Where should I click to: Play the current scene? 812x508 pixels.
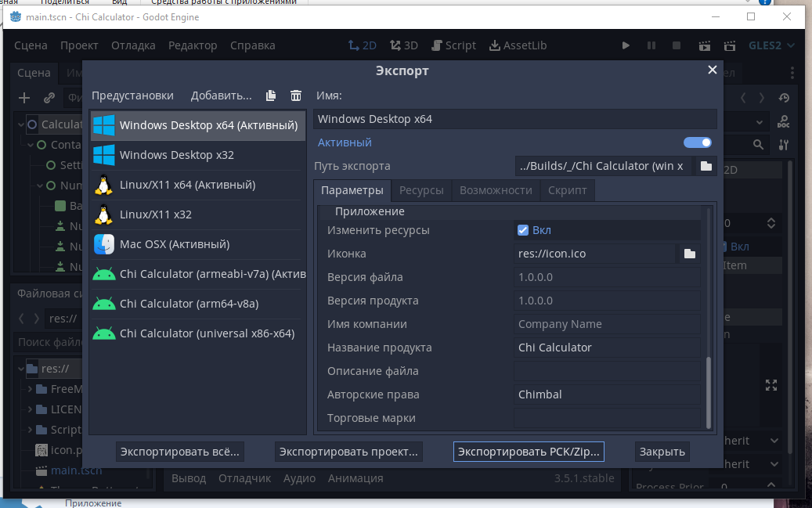704,45
